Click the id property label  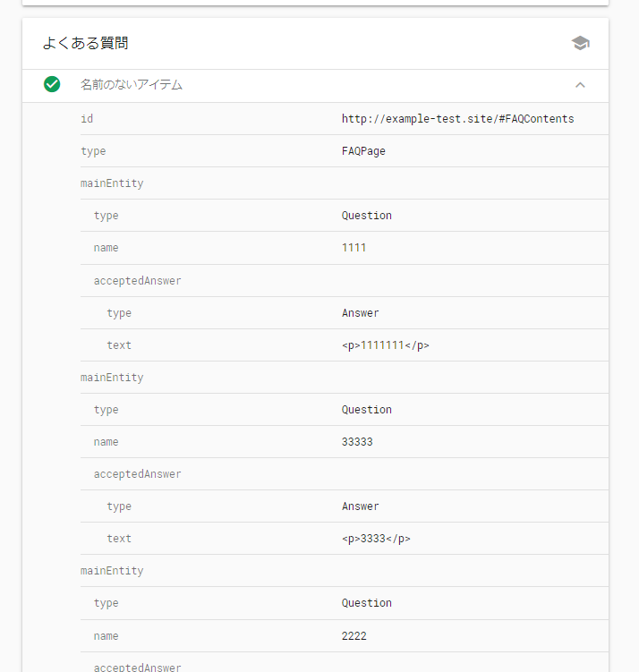87,119
